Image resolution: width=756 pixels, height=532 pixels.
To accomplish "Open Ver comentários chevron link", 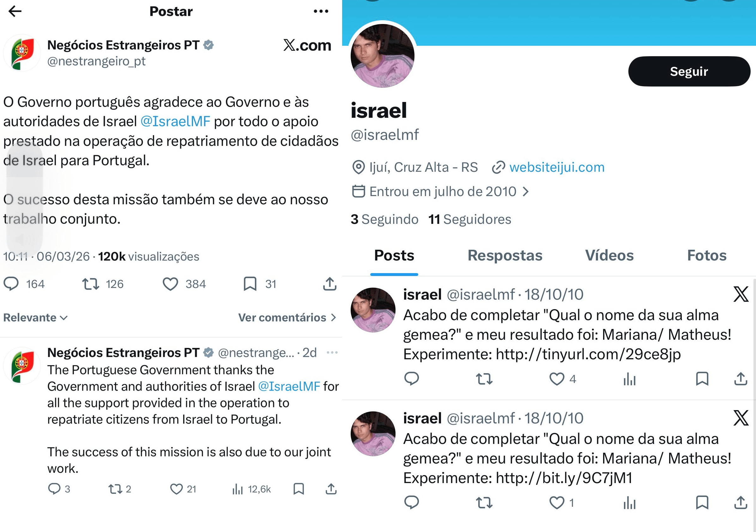I will coord(287,318).
